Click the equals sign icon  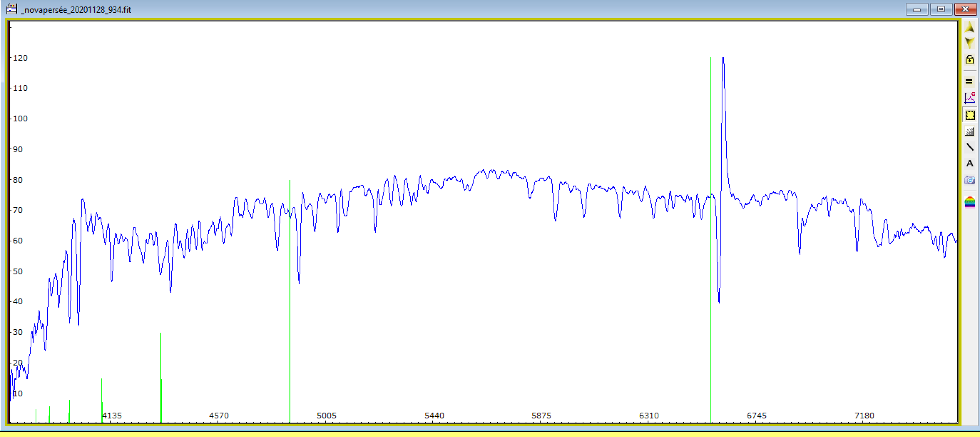(969, 82)
